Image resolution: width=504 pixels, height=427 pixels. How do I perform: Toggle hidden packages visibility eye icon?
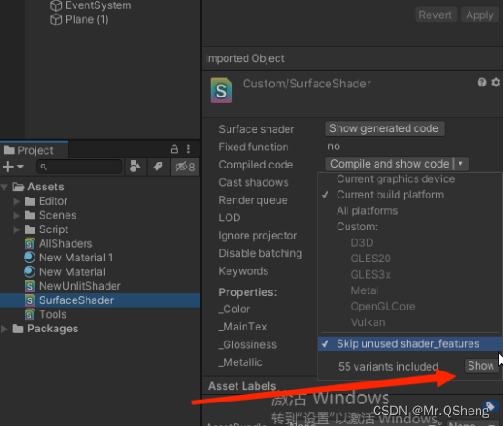[x=185, y=167]
